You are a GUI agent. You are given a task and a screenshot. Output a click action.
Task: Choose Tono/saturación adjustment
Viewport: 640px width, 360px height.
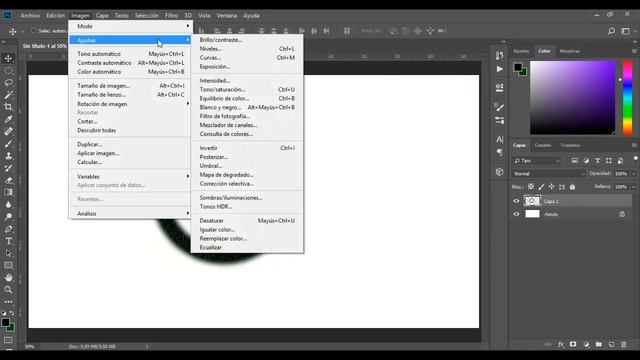coord(247,89)
